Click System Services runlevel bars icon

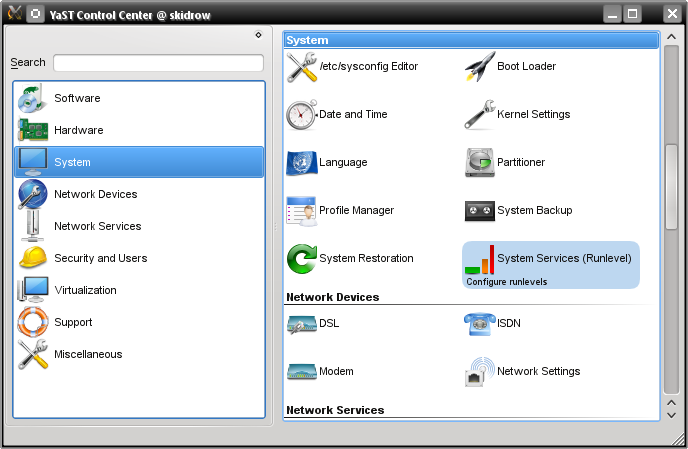(480, 259)
